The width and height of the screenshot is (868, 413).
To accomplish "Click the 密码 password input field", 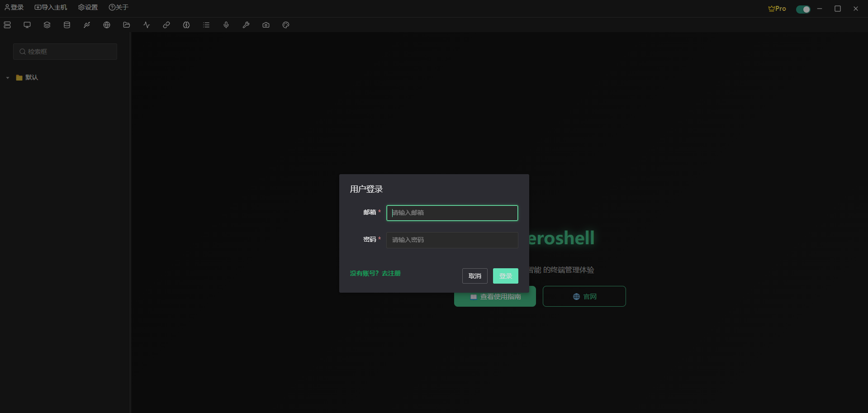I will click(x=452, y=240).
